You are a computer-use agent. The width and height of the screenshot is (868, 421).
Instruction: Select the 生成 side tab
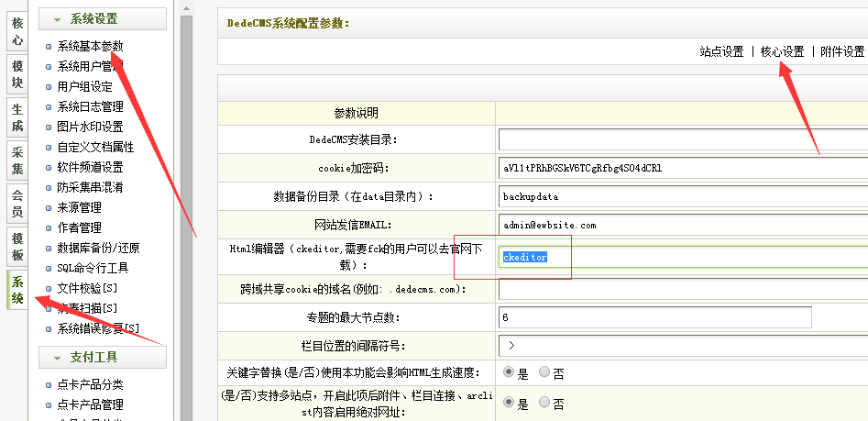tap(16, 118)
